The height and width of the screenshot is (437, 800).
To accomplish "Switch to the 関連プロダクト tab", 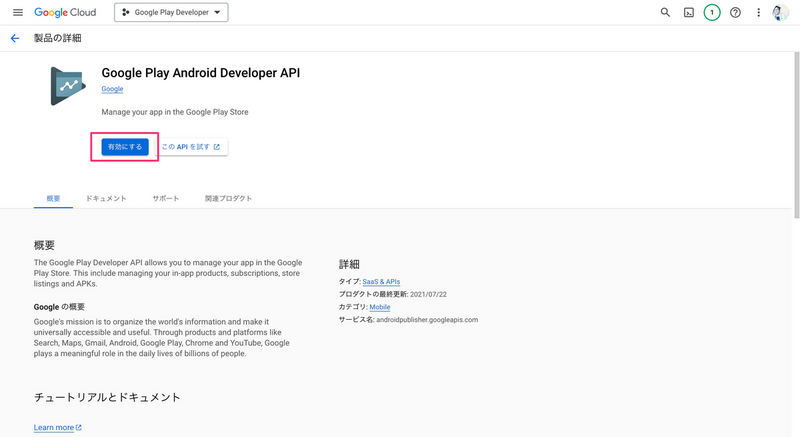I will pyautogui.click(x=229, y=198).
